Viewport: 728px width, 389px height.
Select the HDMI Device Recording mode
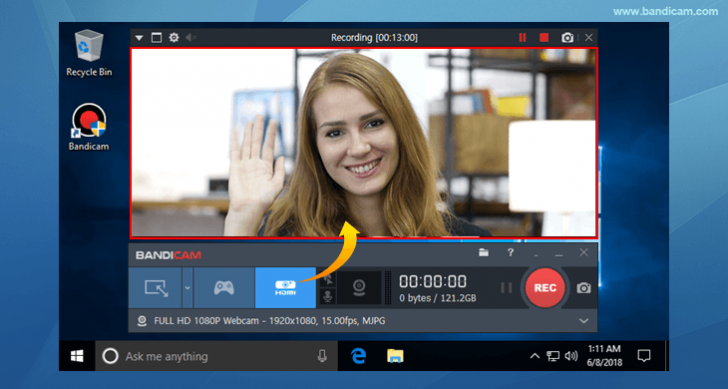point(285,288)
